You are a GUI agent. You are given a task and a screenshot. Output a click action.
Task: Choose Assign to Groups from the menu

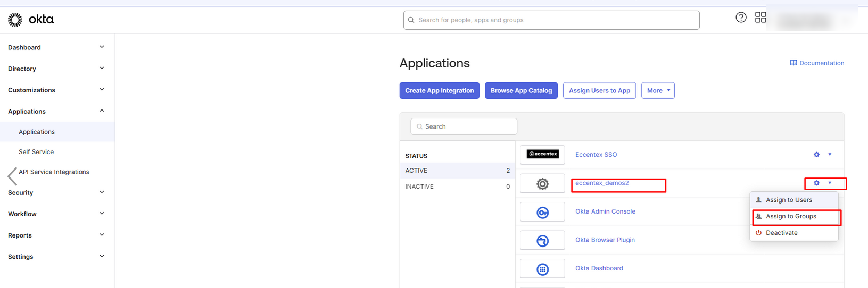tap(794, 216)
